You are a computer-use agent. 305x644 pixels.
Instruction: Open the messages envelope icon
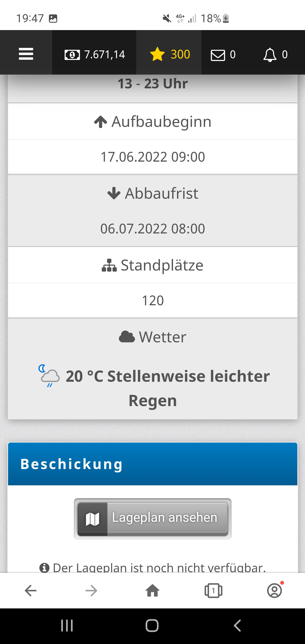(x=222, y=55)
